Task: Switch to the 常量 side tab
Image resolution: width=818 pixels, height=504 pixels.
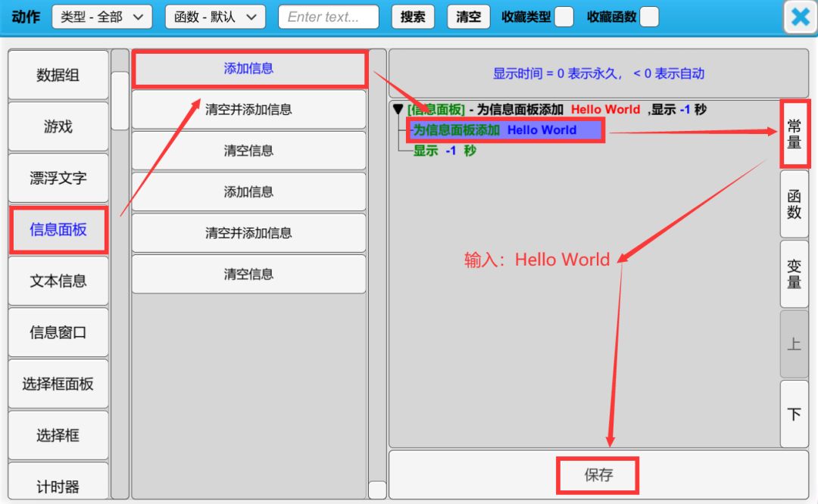Action: coord(794,134)
